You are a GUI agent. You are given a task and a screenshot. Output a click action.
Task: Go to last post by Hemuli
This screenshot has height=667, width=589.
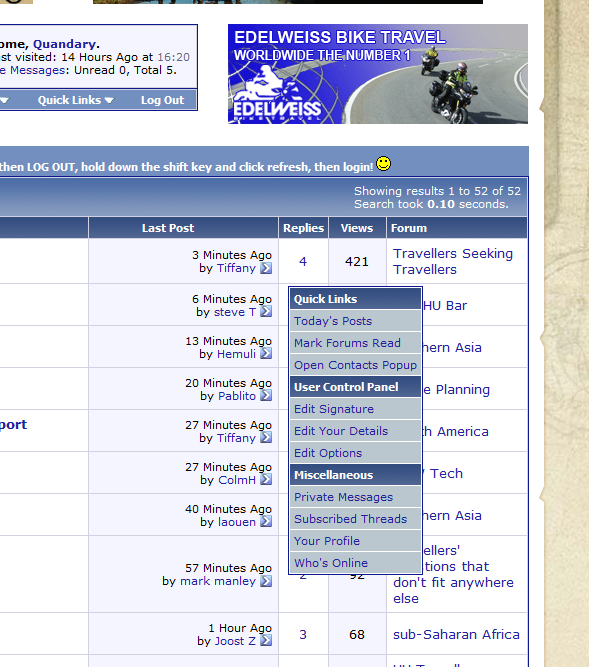click(x=266, y=353)
